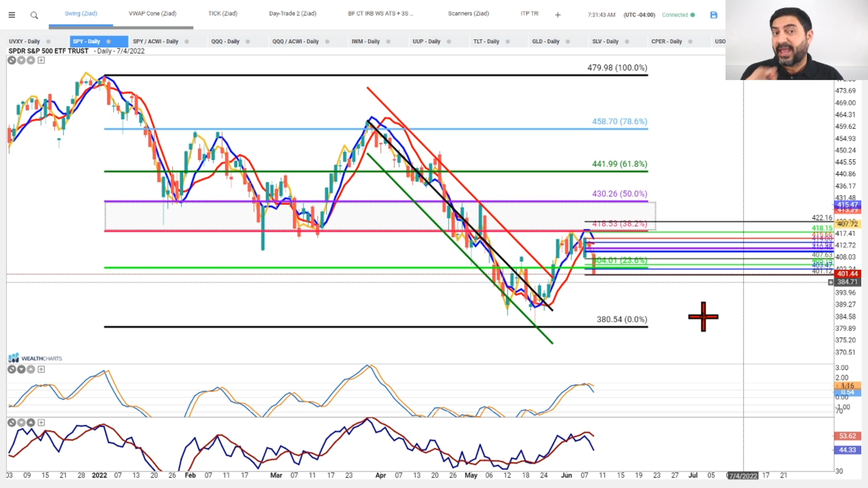Screen dimensions: 868x488
Task: Hide the middle oscillator panel
Action: click(12, 369)
